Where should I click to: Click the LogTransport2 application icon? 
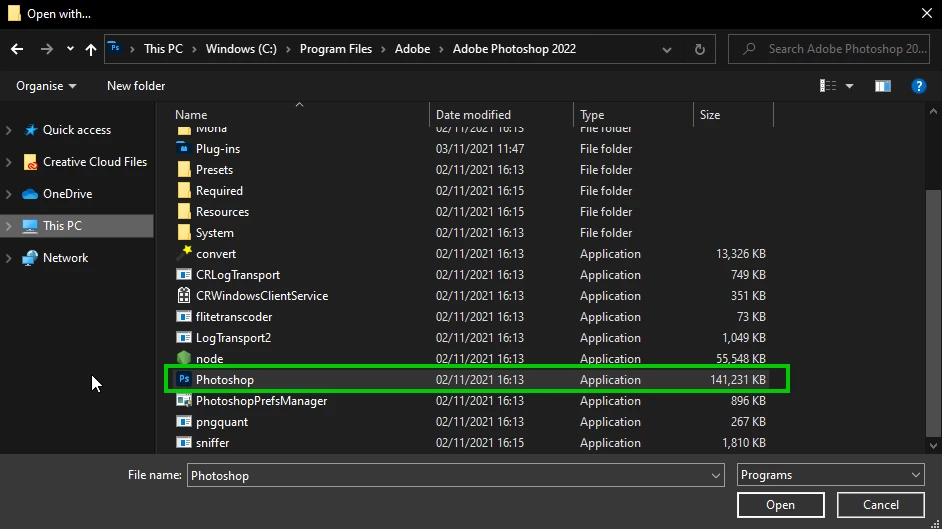point(184,337)
